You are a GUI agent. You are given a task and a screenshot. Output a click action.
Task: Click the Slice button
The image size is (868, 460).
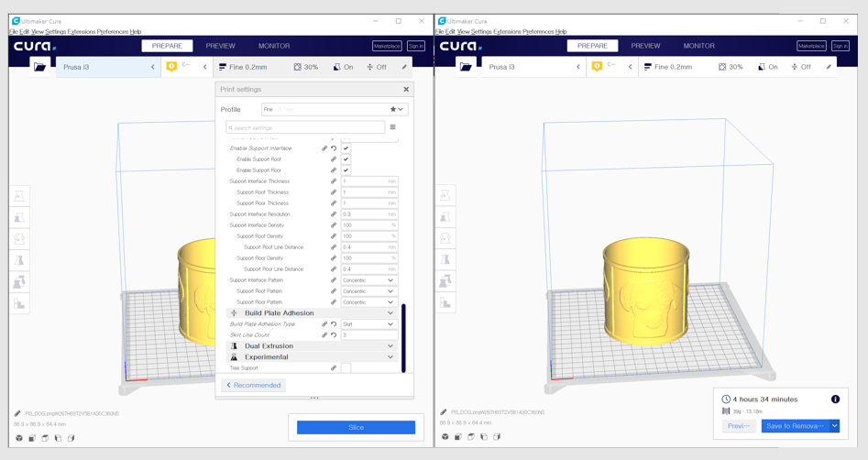point(356,427)
